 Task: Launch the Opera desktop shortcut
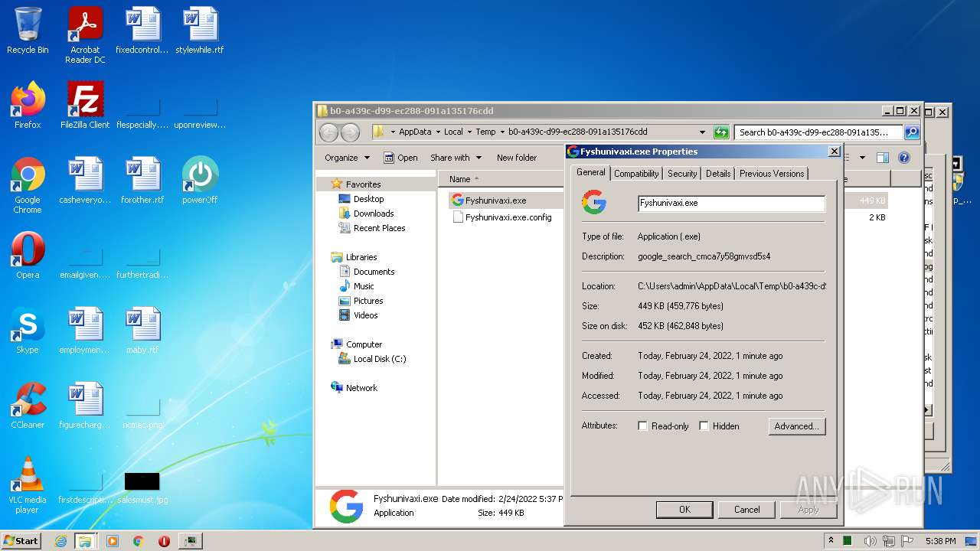point(28,256)
